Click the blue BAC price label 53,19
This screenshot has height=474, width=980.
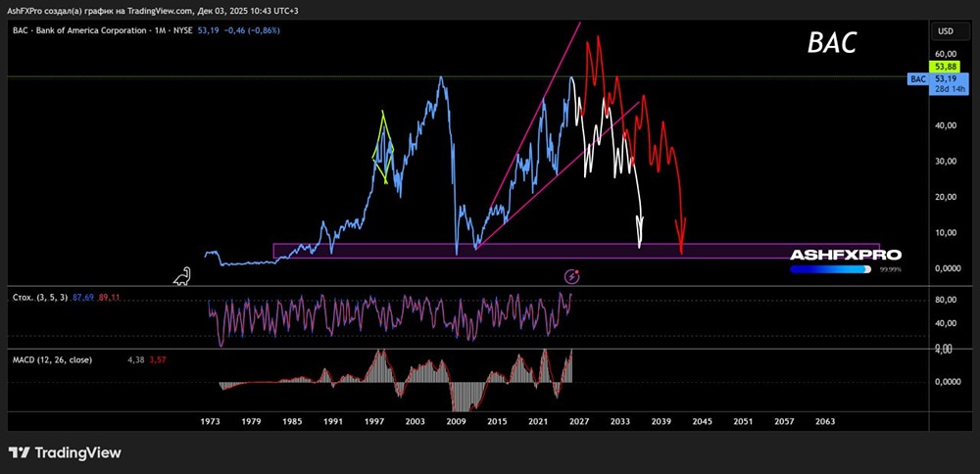click(x=945, y=78)
